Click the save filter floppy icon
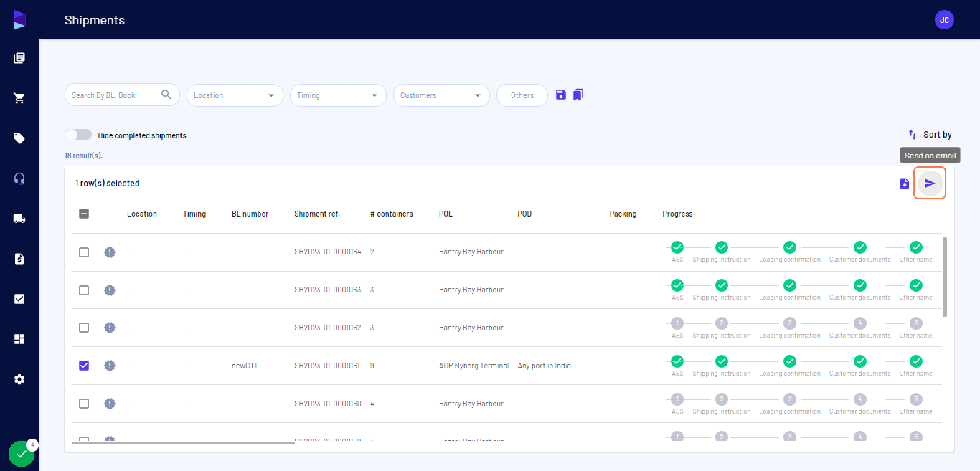Screen dimensions: 980x471 coord(561,95)
